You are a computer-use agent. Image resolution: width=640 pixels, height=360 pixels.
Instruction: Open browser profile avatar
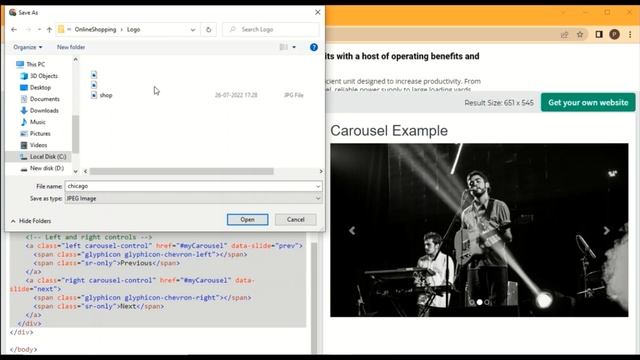pyautogui.click(x=614, y=35)
